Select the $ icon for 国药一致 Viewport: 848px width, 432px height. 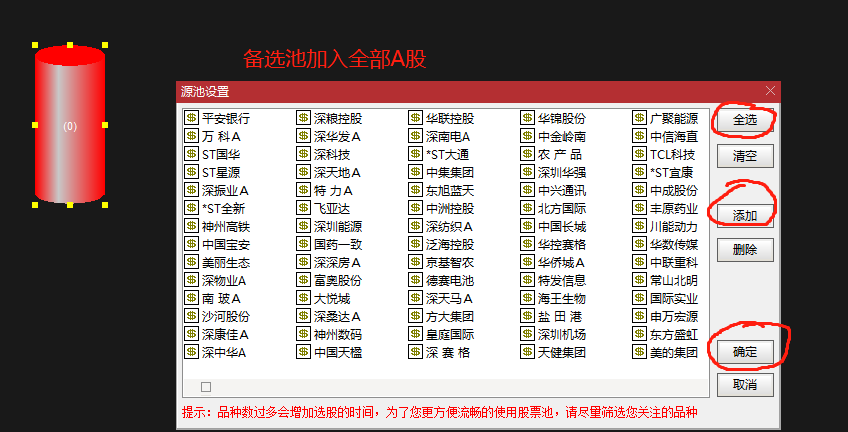point(303,244)
